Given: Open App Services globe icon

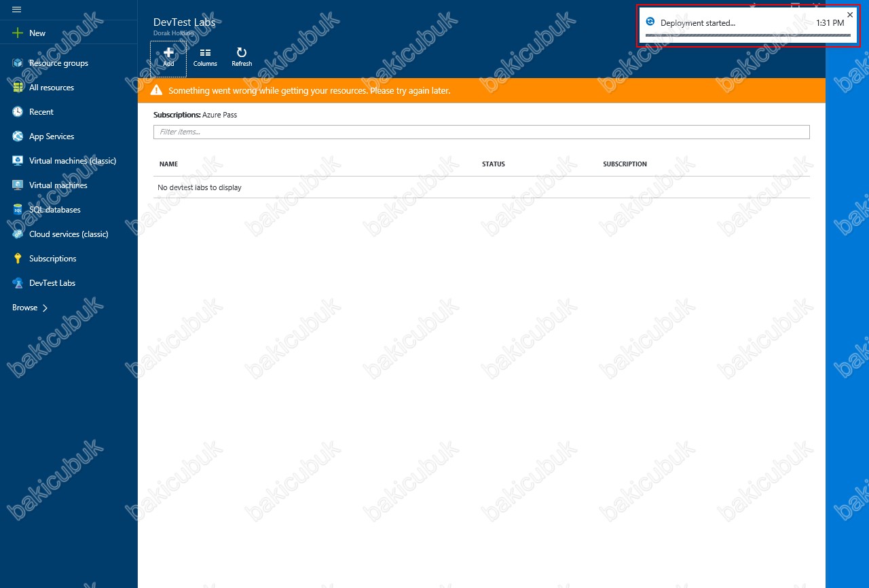Looking at the screenshot, I should [x=18, y=136].
